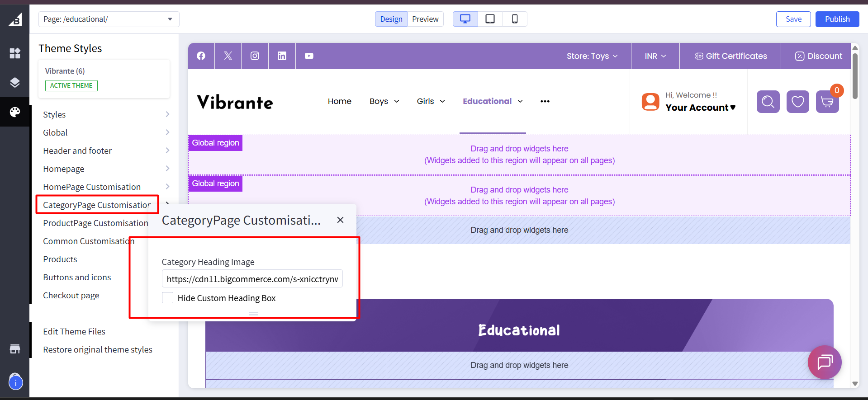868x400 pixels.
Task: Open the Products settings
Action: coord(60,259)
